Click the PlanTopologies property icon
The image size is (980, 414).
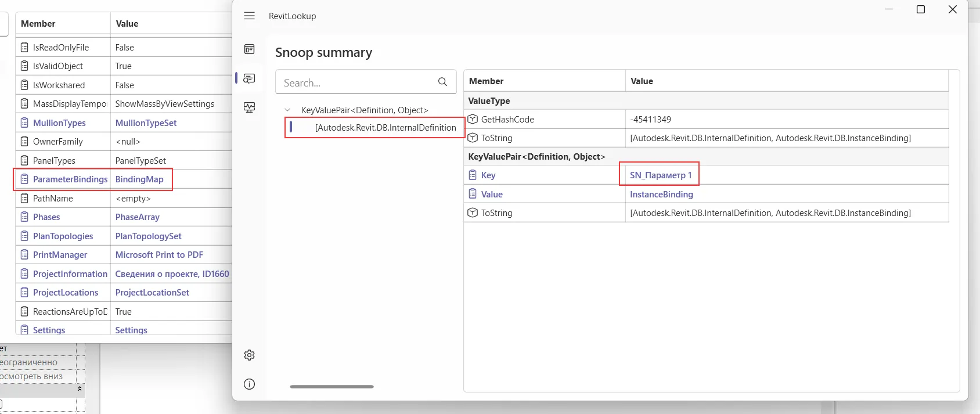(x=24, y=236)
